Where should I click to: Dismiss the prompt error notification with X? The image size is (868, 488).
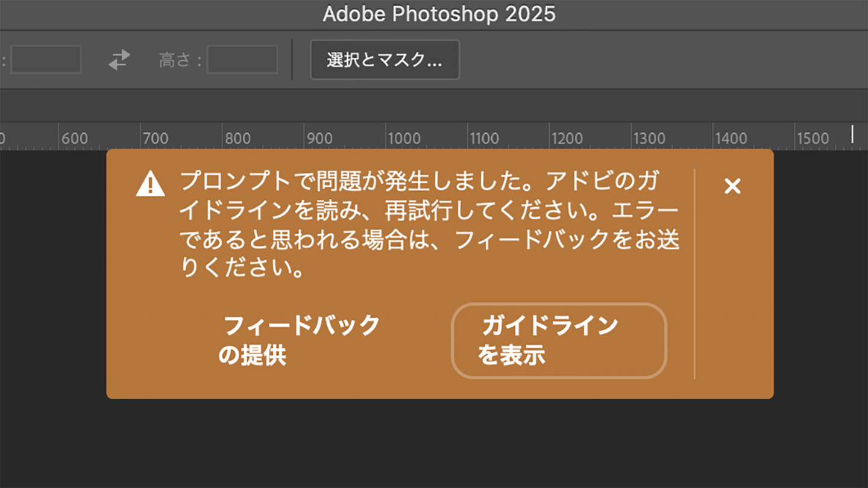(x=732, y=187)
